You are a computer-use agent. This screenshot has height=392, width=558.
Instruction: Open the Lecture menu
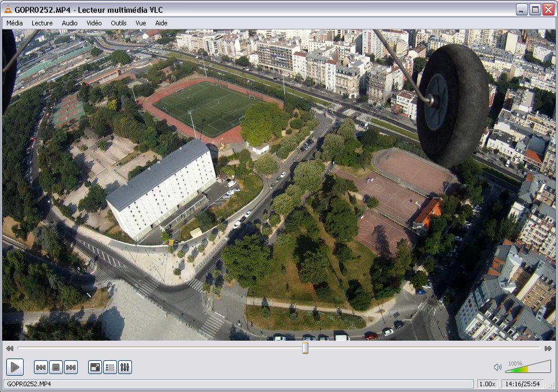tap(42, 23)
